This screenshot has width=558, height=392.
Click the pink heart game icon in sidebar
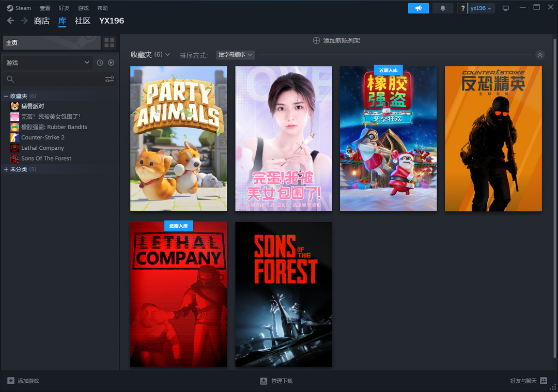coord(14,117)
